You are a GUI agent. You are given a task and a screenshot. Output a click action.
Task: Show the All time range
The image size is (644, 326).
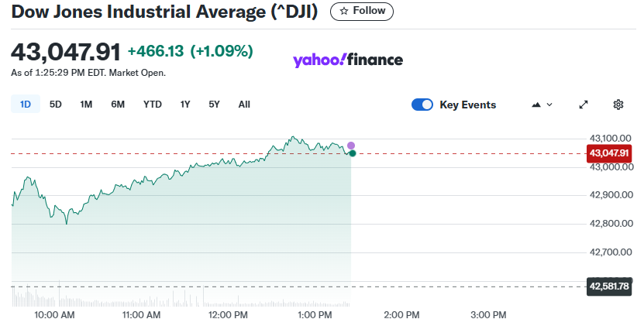pyautogui.click(x=244, y=105)
